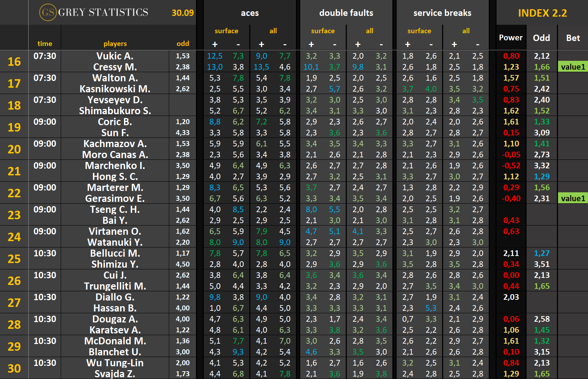Screen dimensions: 588x379
Task: Click double faults value 10,1 for Cressy M.
Action: (311, 67)
